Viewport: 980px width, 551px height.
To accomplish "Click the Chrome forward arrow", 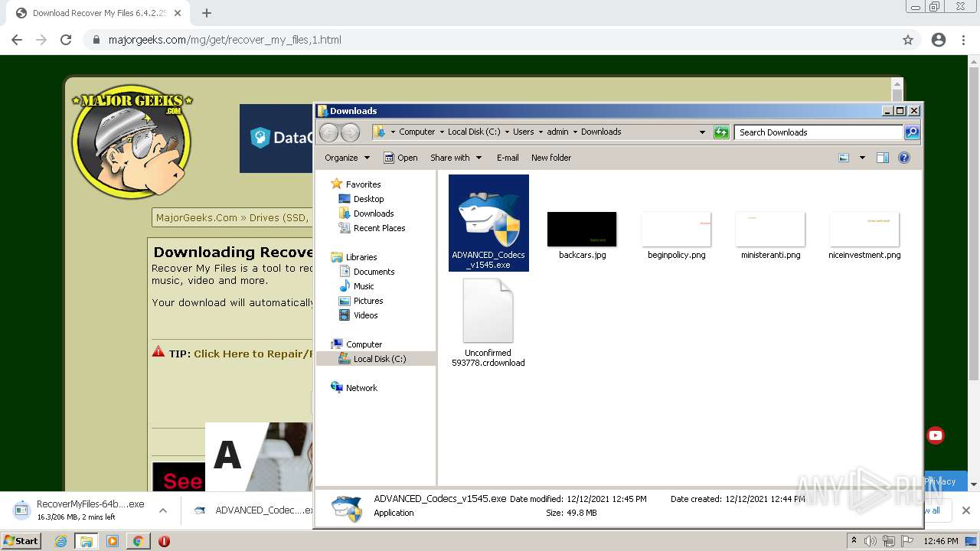I will (41, 40).
